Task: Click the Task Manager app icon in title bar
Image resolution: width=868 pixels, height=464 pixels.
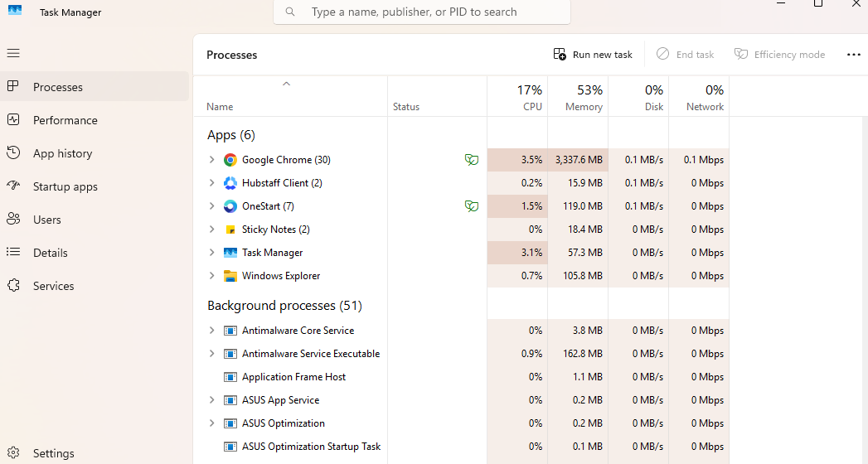Action: tap(15, 10)
